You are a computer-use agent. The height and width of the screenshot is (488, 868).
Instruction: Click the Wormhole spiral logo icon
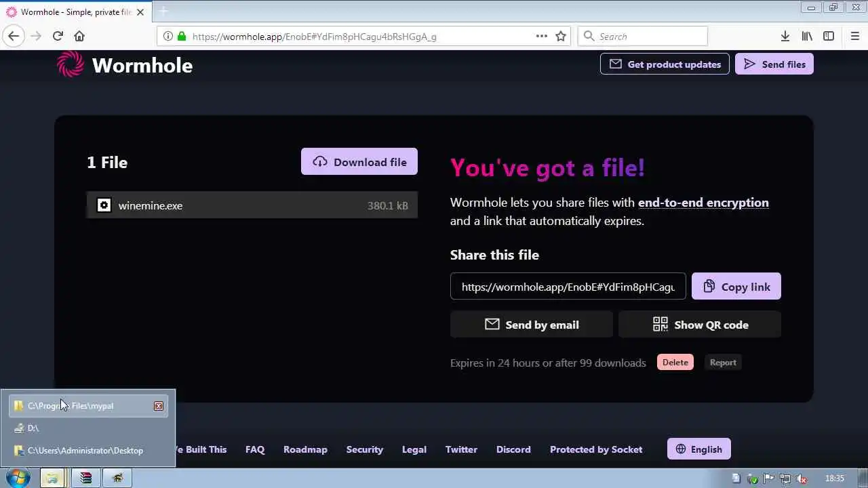click(71, 64)
